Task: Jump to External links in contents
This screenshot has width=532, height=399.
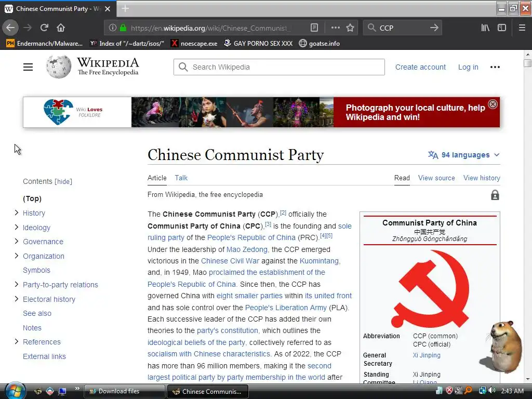Action: tap(44, 356)
